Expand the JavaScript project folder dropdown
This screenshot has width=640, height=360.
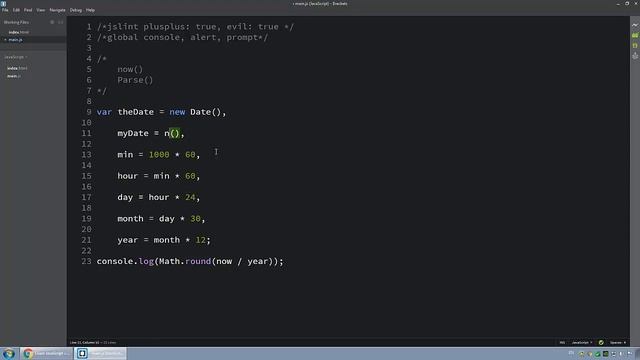pos(16,57)
